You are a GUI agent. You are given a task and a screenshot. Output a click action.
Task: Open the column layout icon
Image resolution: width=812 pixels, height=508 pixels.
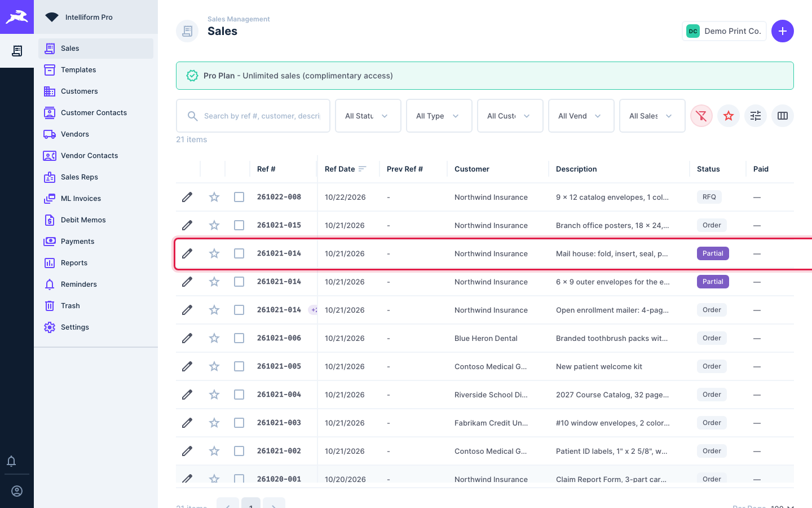[x=783, y=116]
